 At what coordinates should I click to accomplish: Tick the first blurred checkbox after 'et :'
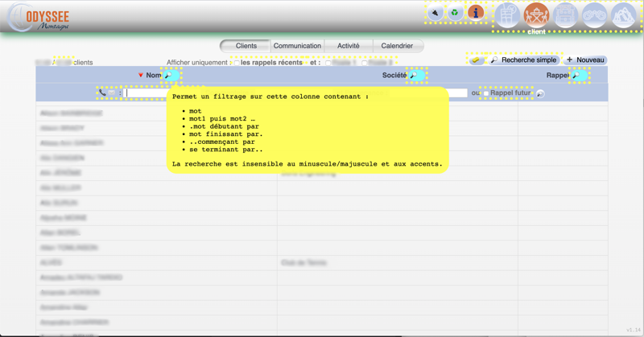(x=327, y=63)
